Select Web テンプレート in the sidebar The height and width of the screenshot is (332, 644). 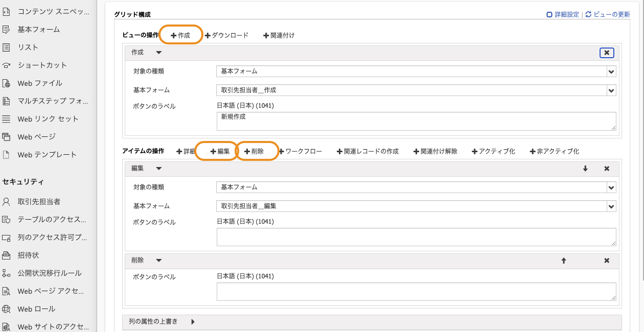click(47, 155)
